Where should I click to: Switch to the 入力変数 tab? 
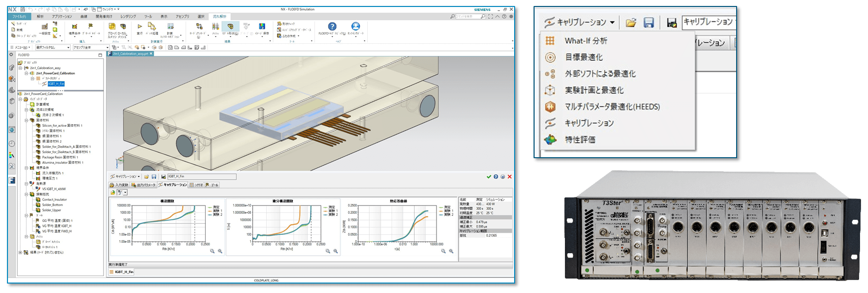point(118,185)
